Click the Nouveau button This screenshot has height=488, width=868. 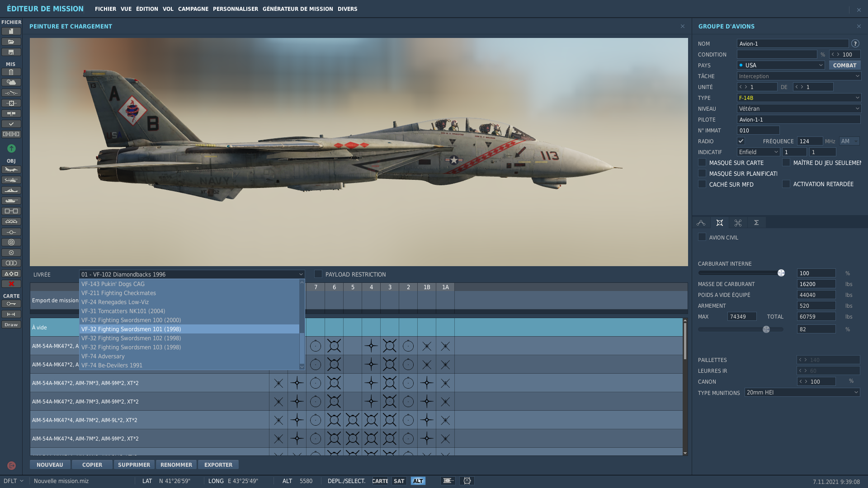tap(50, 465)
